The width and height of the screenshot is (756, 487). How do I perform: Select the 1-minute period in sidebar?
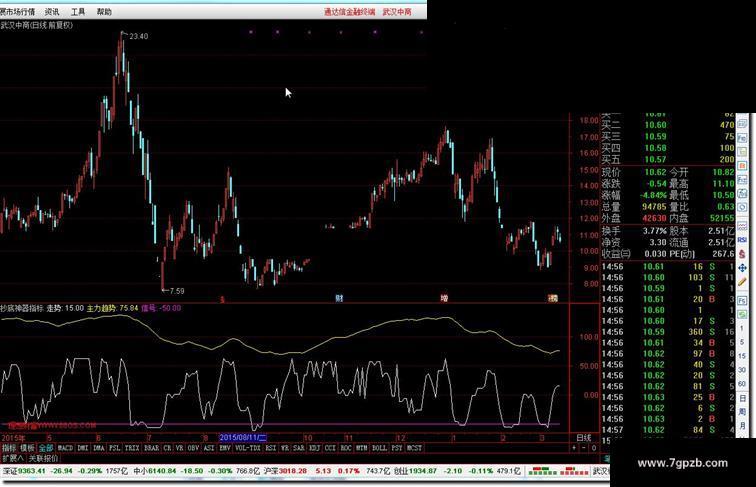click(x=742, y=327)
